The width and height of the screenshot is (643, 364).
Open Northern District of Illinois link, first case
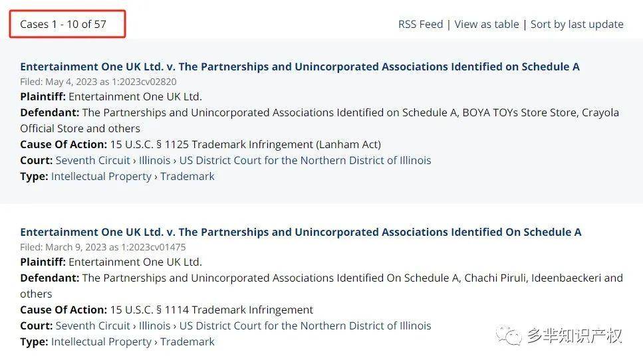[305, 160]
